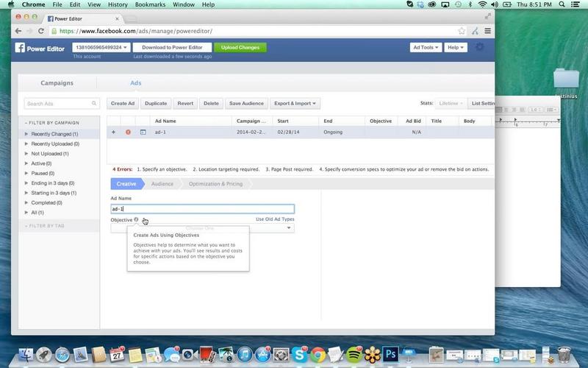The height and width of the screenshot is (368, 588).
Task: Click the search magnifier in Search Ads box
Action: coord(94,103)
